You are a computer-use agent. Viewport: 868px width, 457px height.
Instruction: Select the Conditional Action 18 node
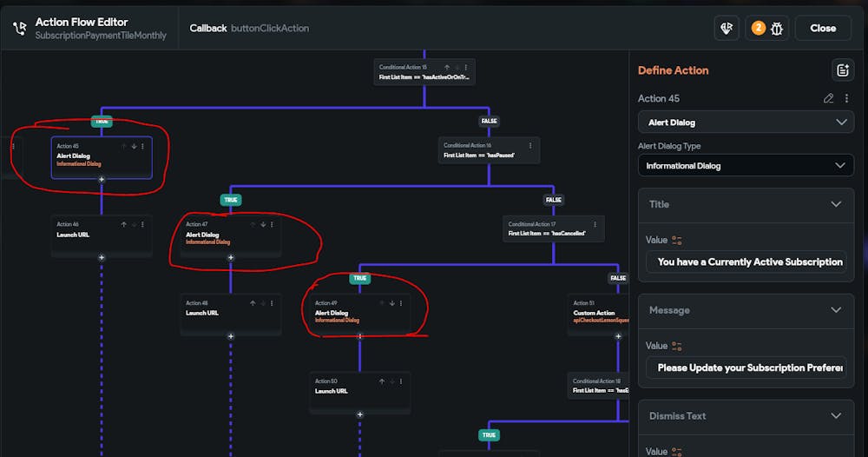pyautogui.click(x=598, y=385)
